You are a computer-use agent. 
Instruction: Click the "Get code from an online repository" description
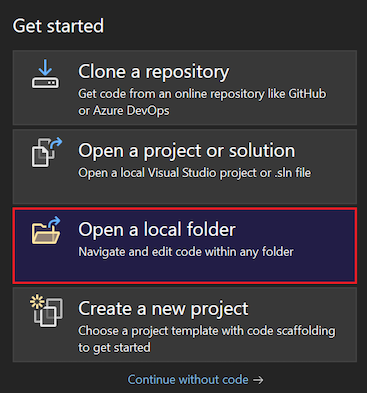(x=202, y=102)
